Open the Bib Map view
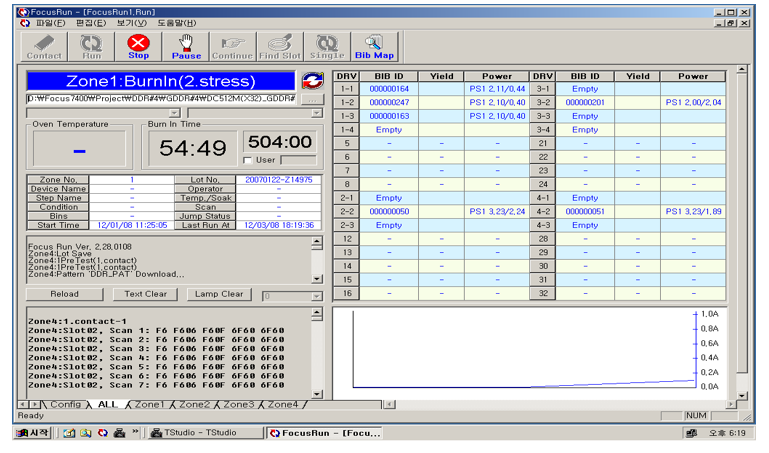The image size is (769, 453). 374,48
